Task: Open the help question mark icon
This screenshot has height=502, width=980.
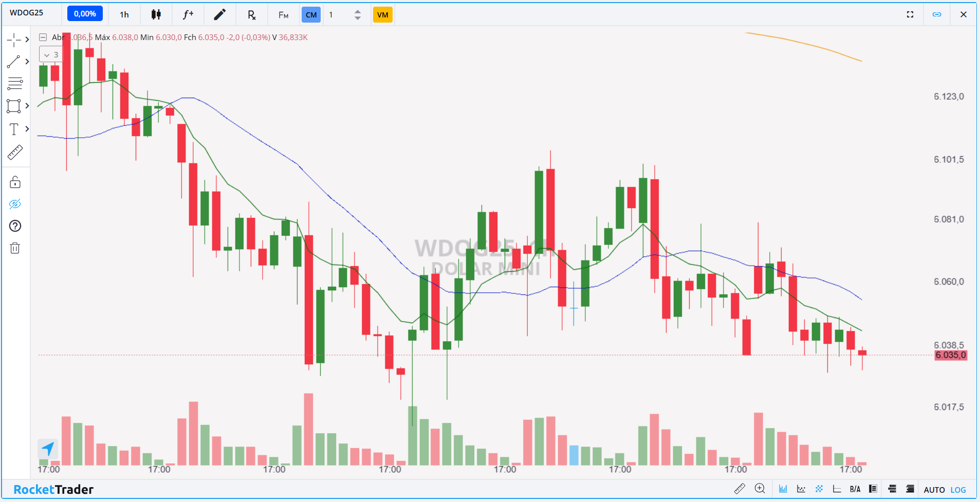Action: coord(15,226)
